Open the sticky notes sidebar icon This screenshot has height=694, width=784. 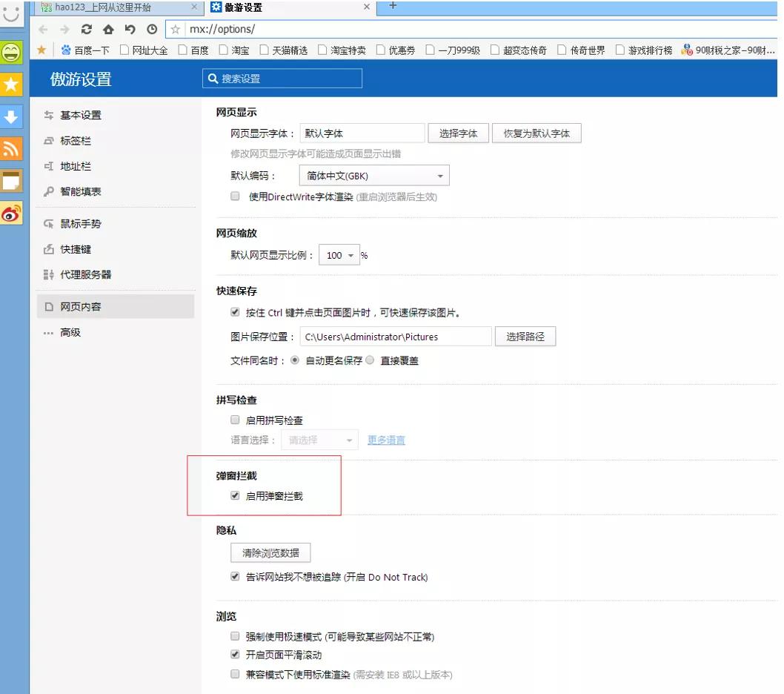coord(11,180)
